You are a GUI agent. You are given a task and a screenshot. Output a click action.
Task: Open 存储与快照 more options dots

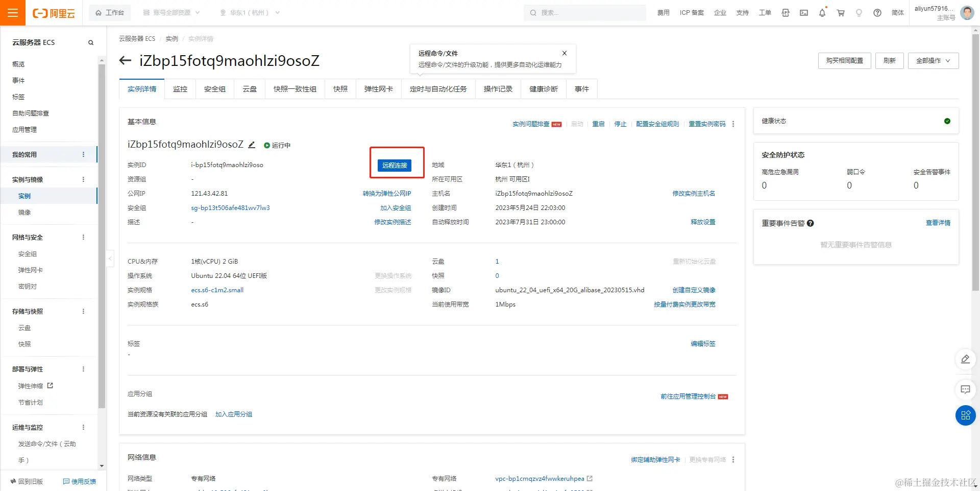tap(83, 311)
